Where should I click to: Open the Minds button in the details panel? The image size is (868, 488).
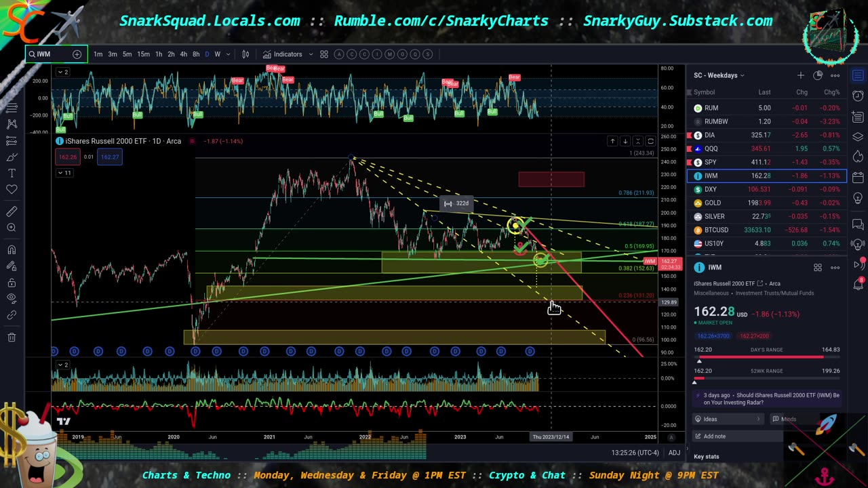pyautogui.click(x=784, y=419)
